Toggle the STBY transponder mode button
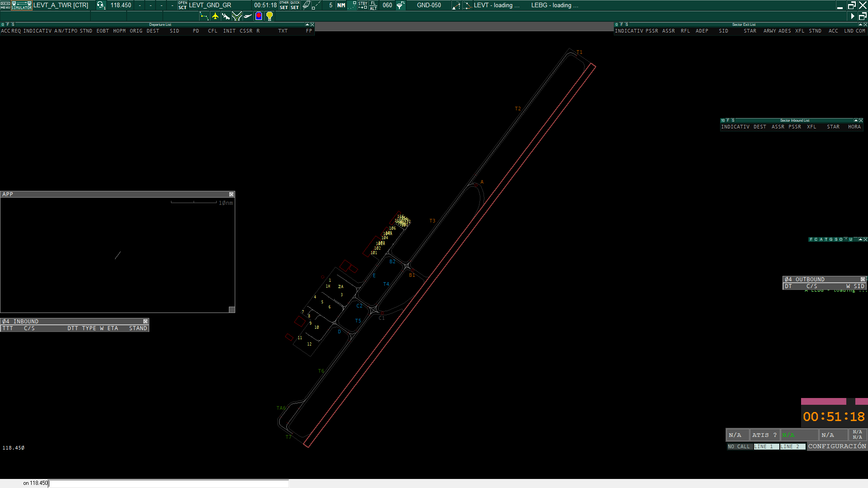 pyautogui.click(x=363, y=5)
